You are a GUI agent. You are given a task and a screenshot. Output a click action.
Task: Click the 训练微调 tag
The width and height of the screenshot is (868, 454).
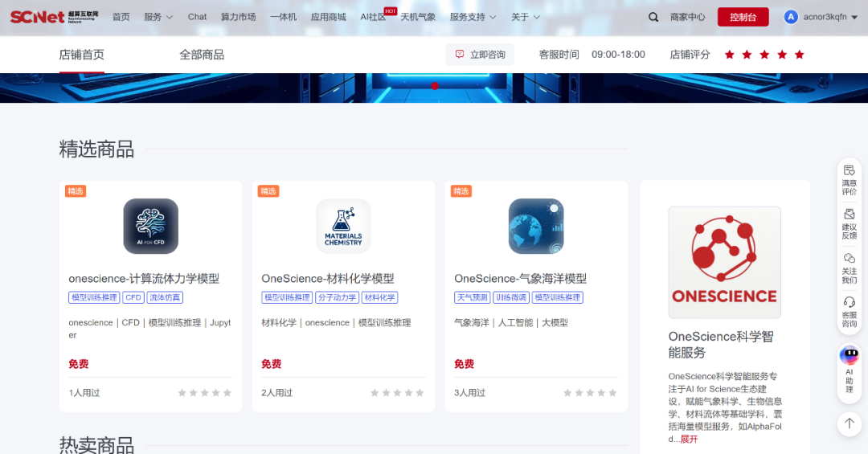click(x=511, y=297)
